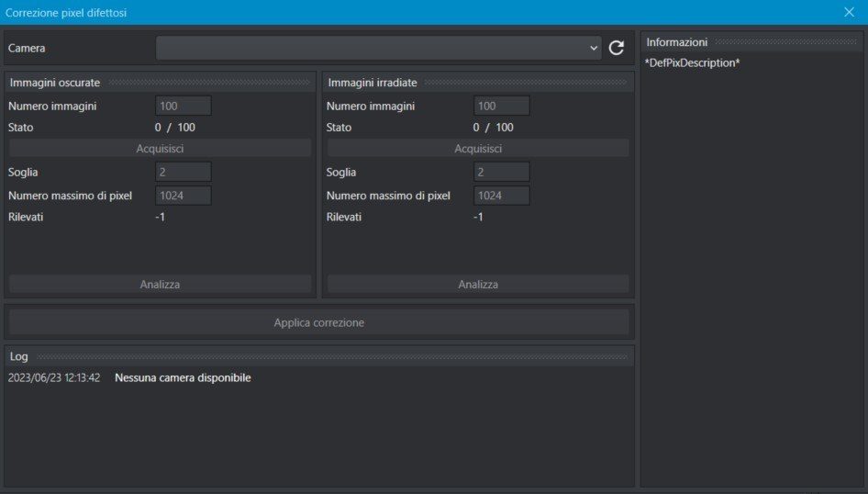Click Analizza in Immagini oscurate panel

[160, 284]
